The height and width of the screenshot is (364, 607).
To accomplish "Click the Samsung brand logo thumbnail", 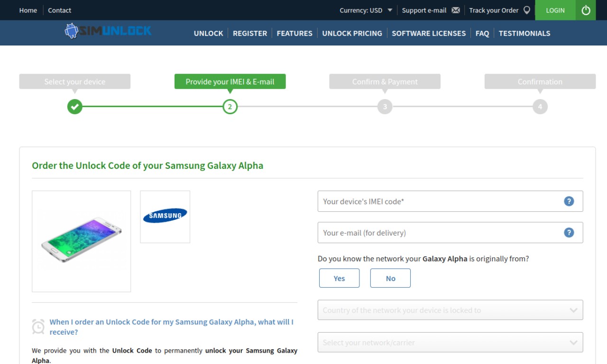I will [x=165, y=217].
